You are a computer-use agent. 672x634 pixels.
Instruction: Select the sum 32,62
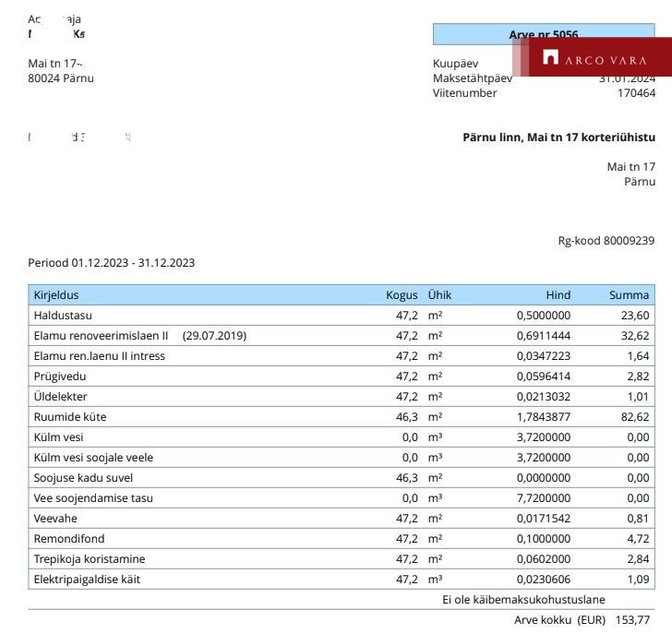(635, 336)
